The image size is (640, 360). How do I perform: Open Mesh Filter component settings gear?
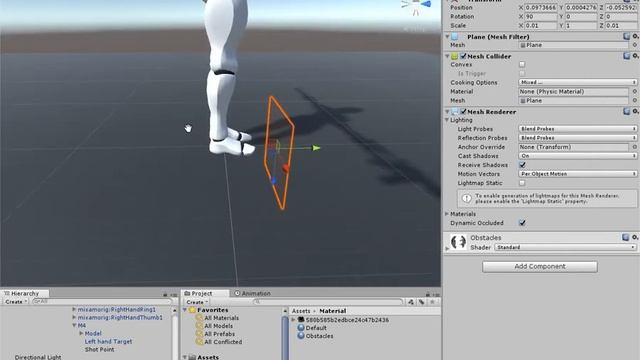pos(635,36)
